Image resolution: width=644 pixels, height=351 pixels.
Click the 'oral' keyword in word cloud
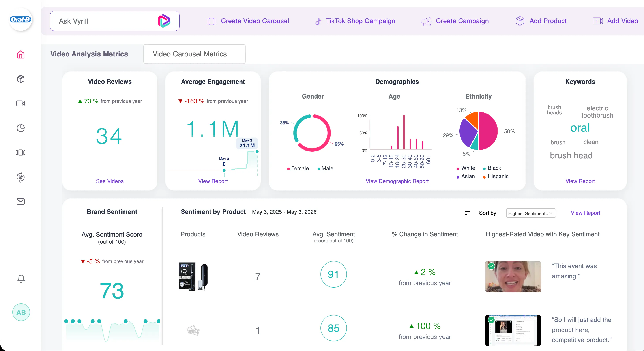(x=580, y=128)
